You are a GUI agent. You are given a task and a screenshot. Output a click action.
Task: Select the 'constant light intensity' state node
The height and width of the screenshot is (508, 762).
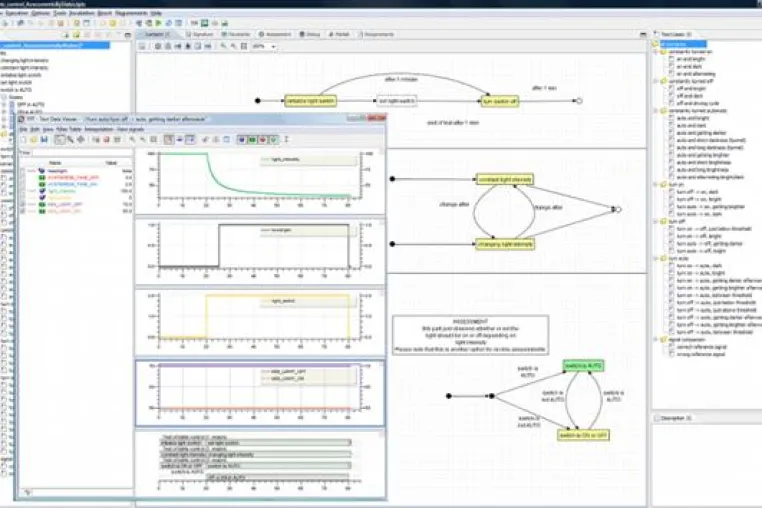pyautogui.click(x=504, y=179)
